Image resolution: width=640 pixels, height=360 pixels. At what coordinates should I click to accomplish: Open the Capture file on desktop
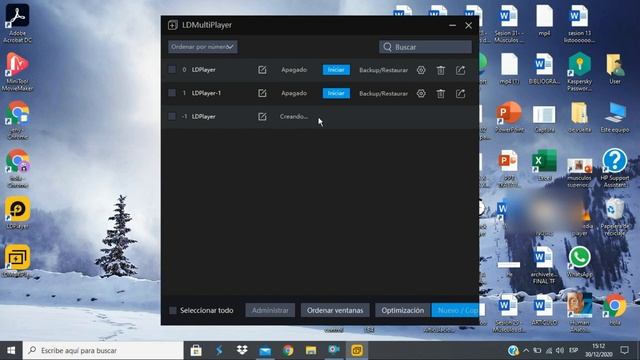pos(544,118)
